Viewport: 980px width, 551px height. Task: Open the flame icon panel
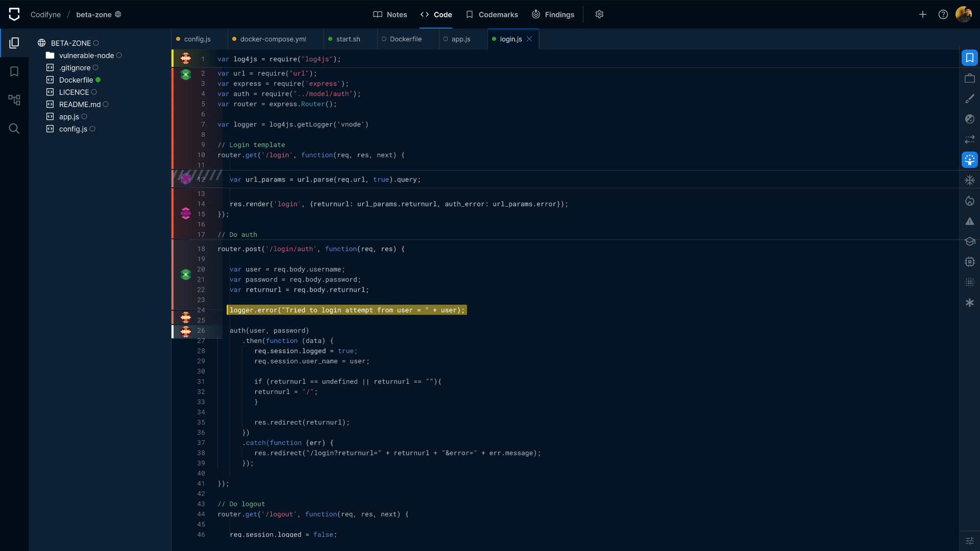pos(969,201)
